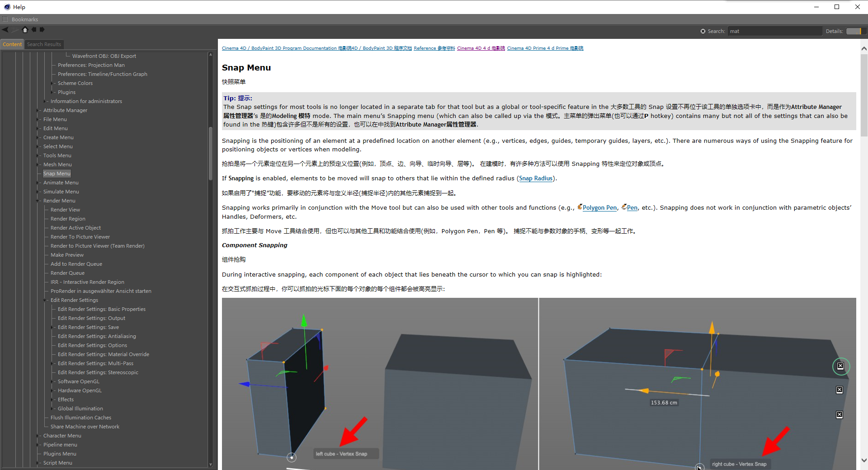
Task: Jump to the next topic arrow icon
Action: point(42,30)
